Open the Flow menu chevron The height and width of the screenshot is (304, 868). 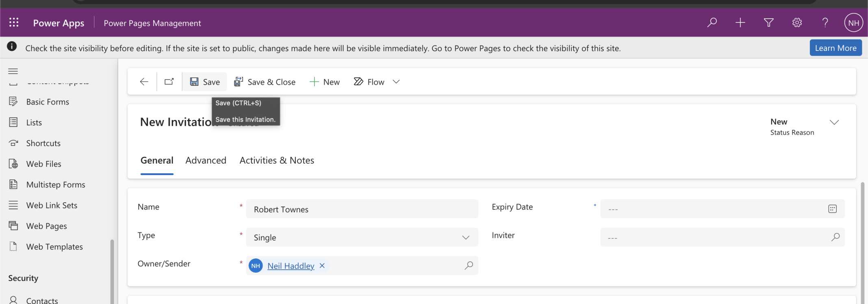click(x=396, y=82)
